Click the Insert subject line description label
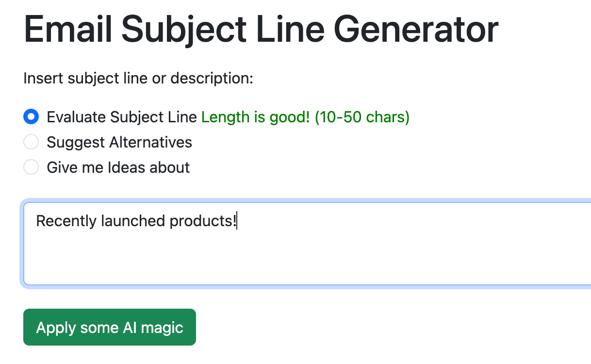591x364 pixels. pos(138,78)
